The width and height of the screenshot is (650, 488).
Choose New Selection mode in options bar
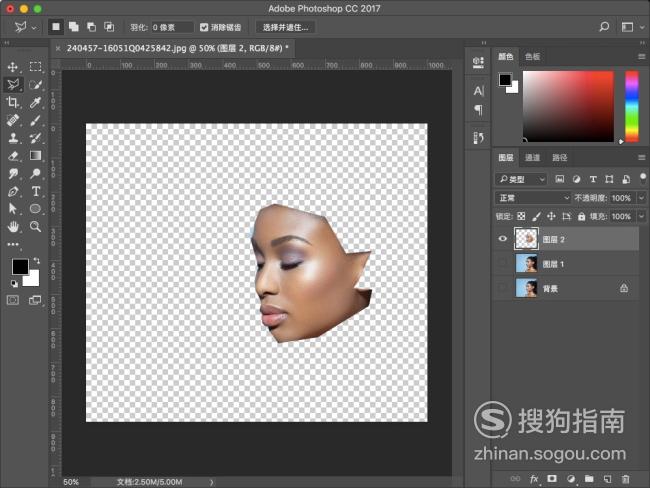click(56, 27)
